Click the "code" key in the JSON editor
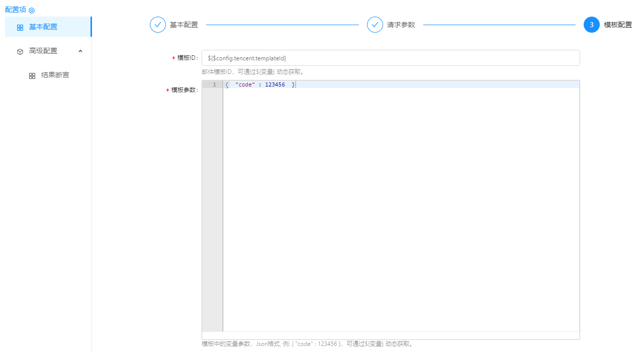The height and width of the screenshot is (356, 644). 245,85
